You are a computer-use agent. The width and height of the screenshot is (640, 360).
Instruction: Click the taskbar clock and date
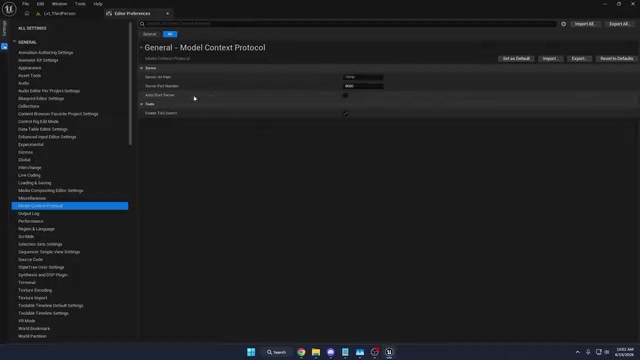tap(624, 352)
